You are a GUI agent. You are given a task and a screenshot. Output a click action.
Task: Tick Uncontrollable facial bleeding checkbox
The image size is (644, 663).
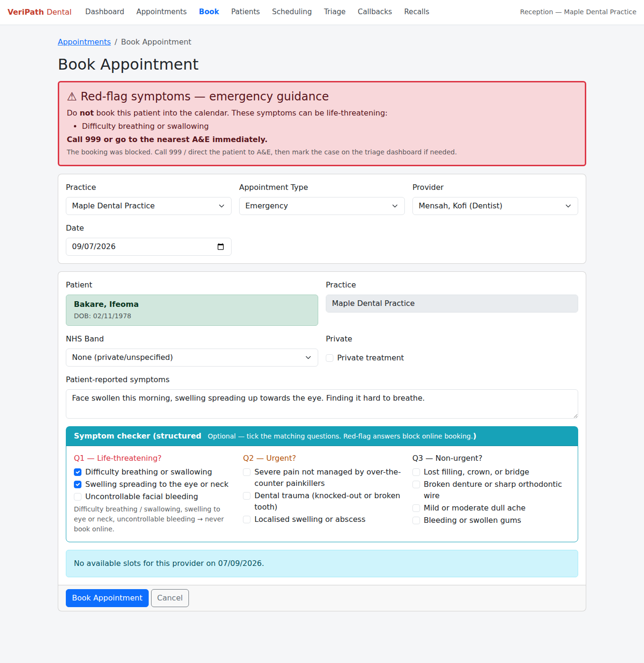(78, 497)
